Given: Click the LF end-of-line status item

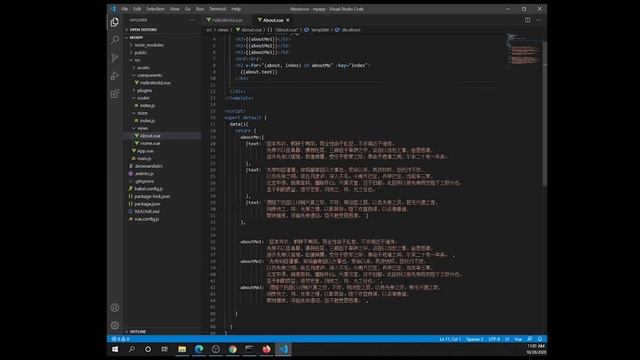Looking at the screenshot, I should 507,339.
